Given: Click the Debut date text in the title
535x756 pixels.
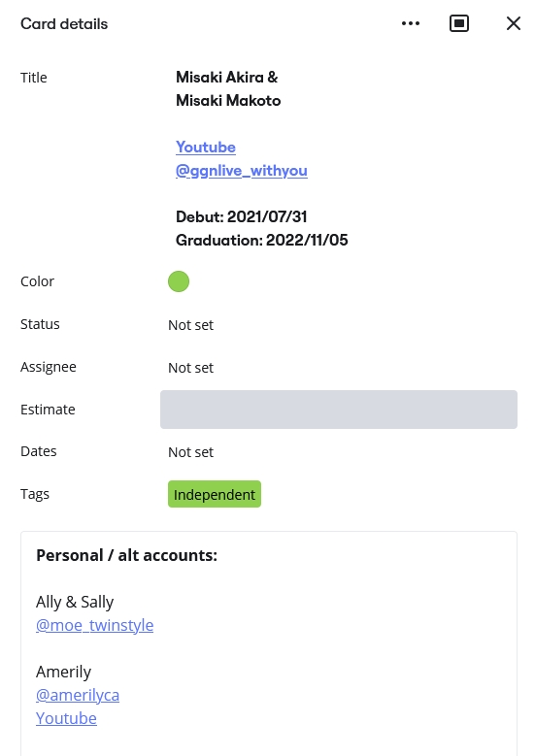Looking at the screenshot, I should 241,217.
